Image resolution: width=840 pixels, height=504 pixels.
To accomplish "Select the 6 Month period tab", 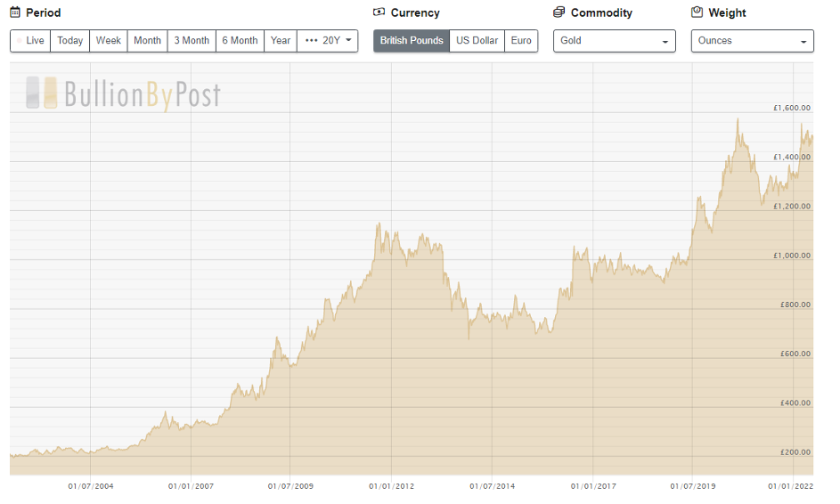I will coord(240,41).
